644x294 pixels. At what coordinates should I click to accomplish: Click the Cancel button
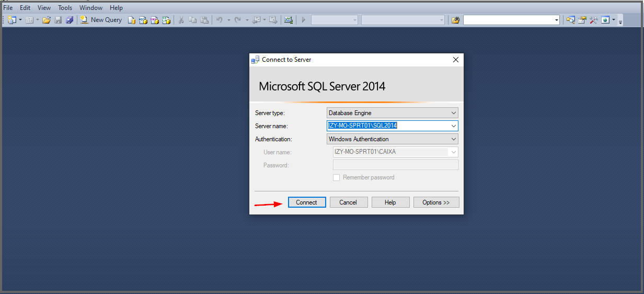click(x=348, y=202)
